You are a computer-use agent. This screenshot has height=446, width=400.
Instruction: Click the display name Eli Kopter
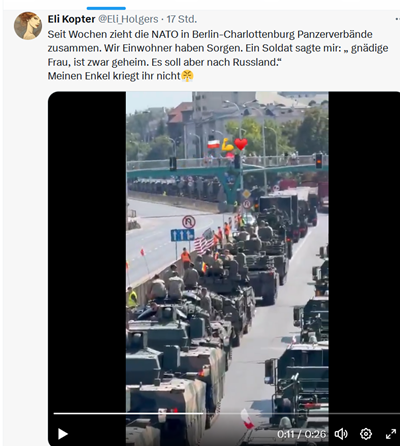[71, 19]
